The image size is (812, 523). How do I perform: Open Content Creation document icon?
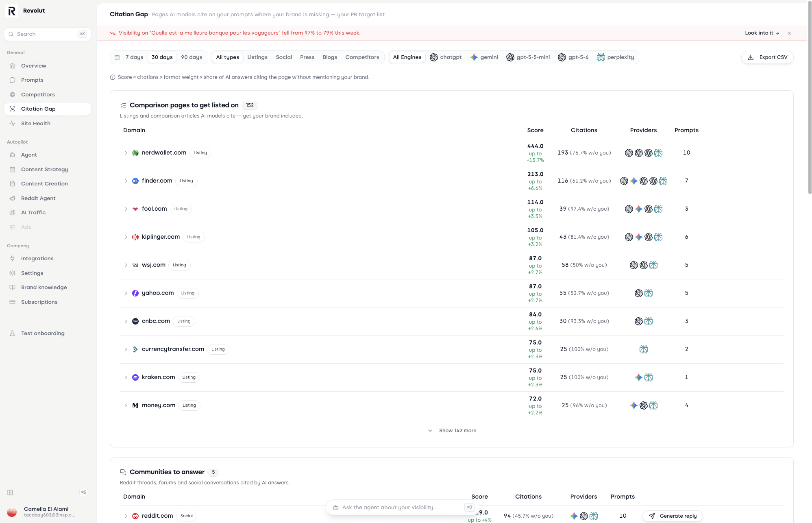(x=13, y=184)
